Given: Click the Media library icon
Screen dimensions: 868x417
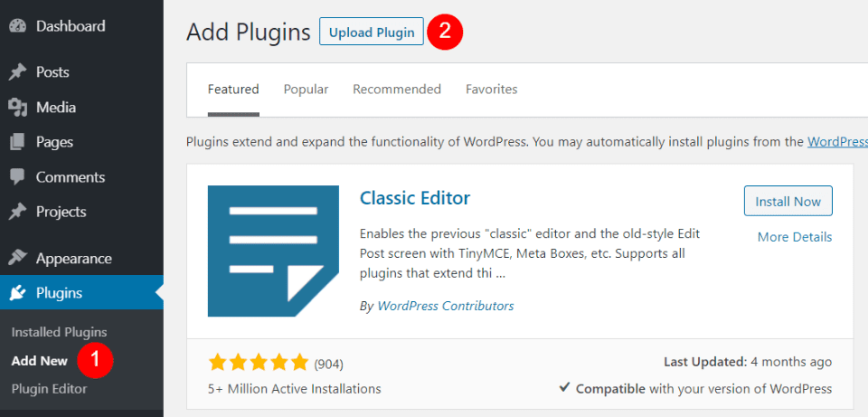Looking at the screenshot, I should (x=18, y=108).
